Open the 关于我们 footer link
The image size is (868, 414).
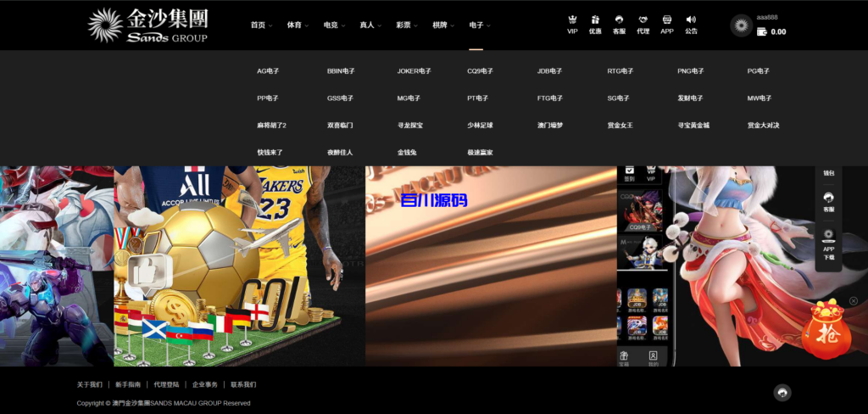(89, 384)
